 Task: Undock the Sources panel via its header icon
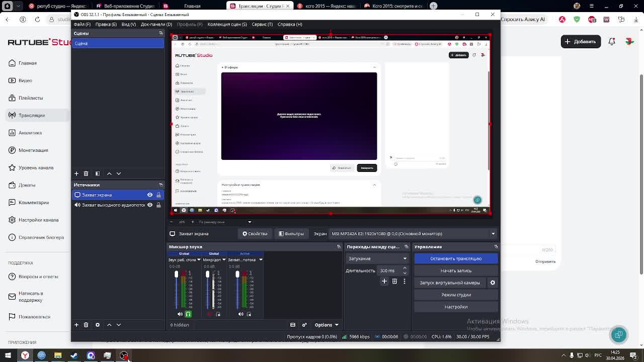160,185
